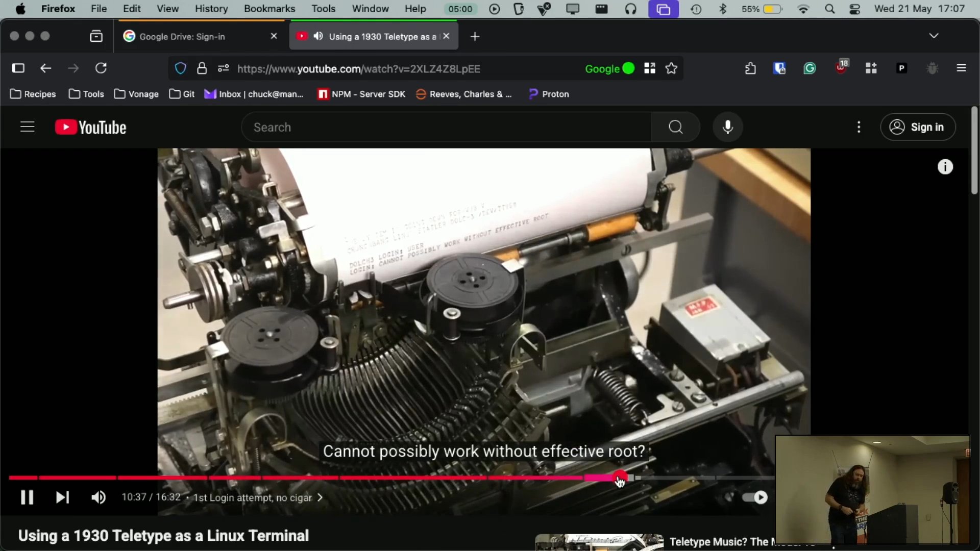Open the list all tabs dropdown
This screenshot has height=551, width=980.
[x=934, y=36]
